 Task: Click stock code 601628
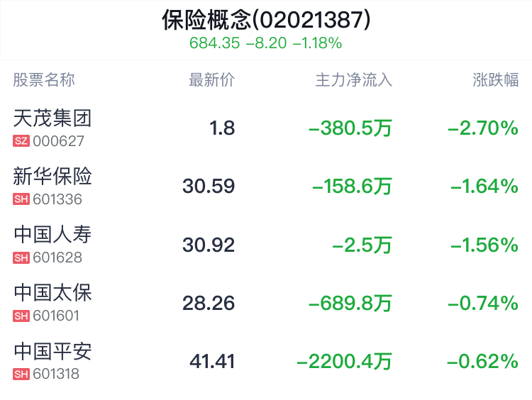click(x=57, y=257)
